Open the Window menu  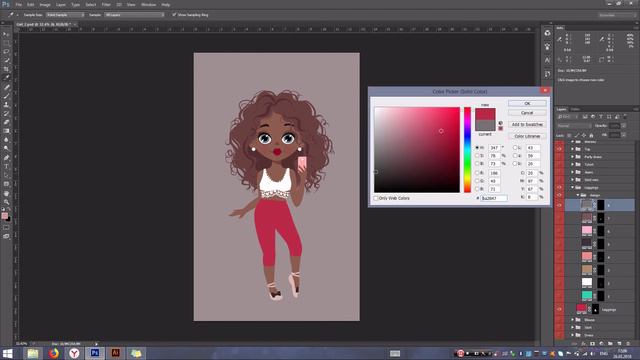tap(148, 4)
